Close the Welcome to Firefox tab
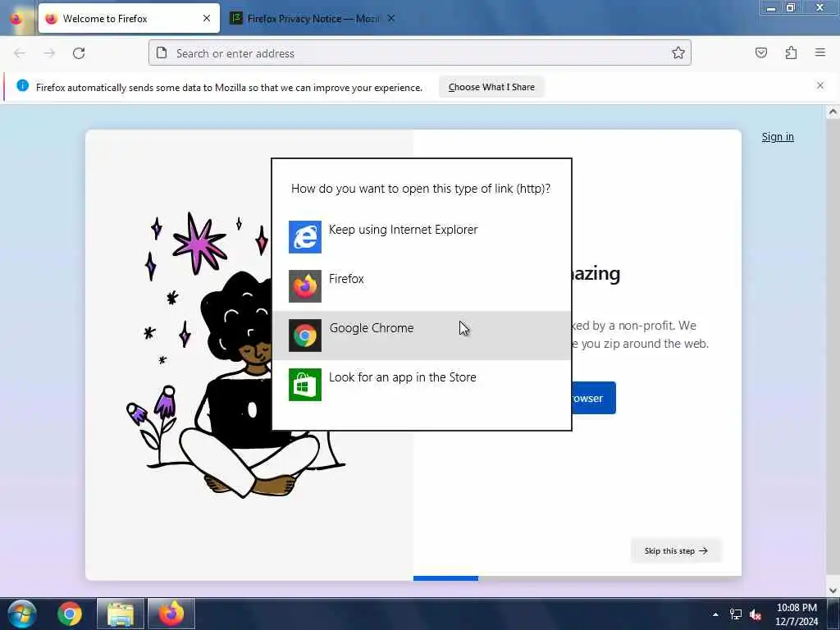This screenshot has width=840, height=630. [x=207, y=18]
